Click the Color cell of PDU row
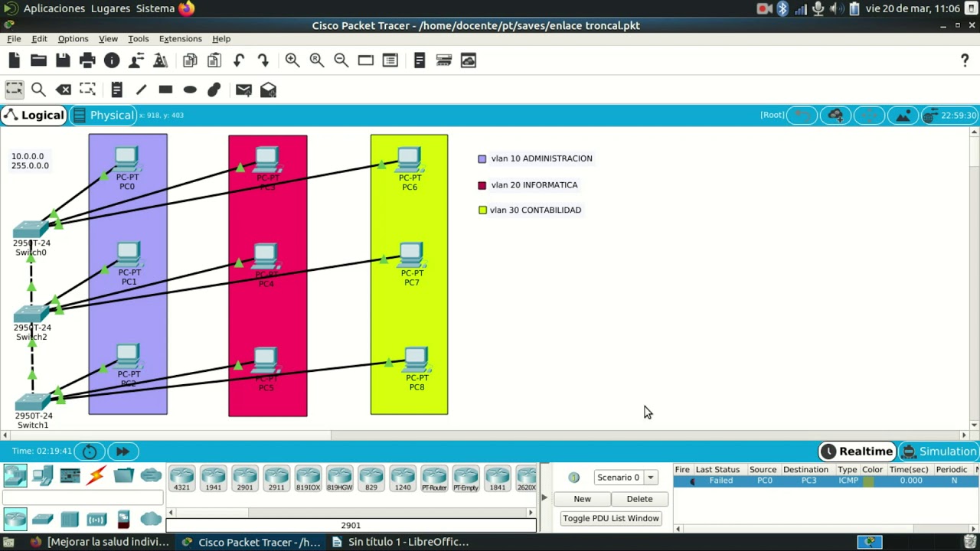 (x=868, y=481)
